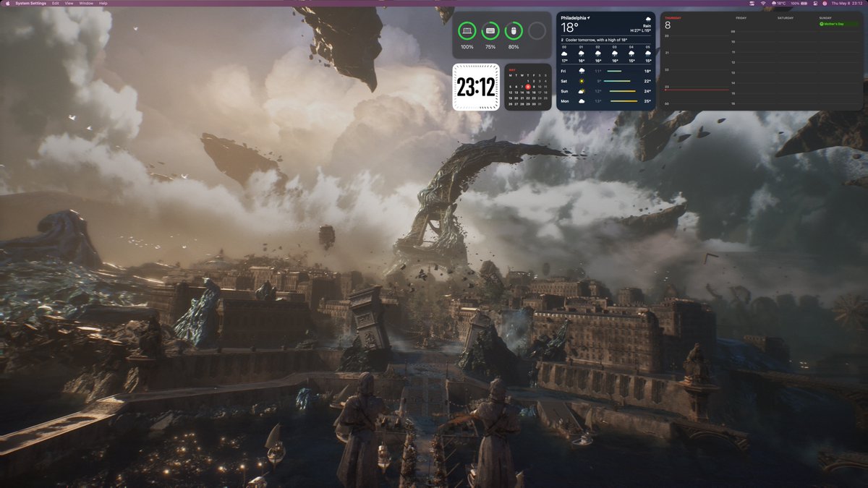The image size is (868, 488).
Task: Open the Help menu
Action: tap(103, 3)
